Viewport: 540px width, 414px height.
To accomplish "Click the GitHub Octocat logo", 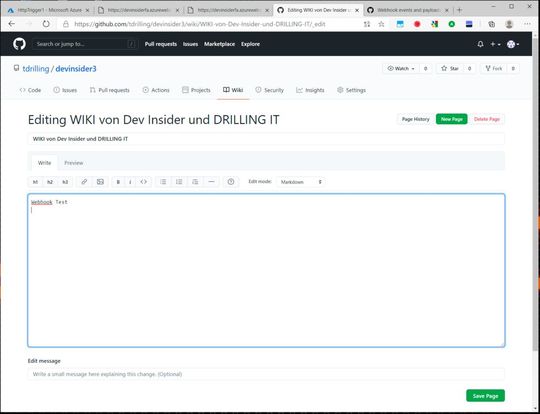I will [19, 44].
